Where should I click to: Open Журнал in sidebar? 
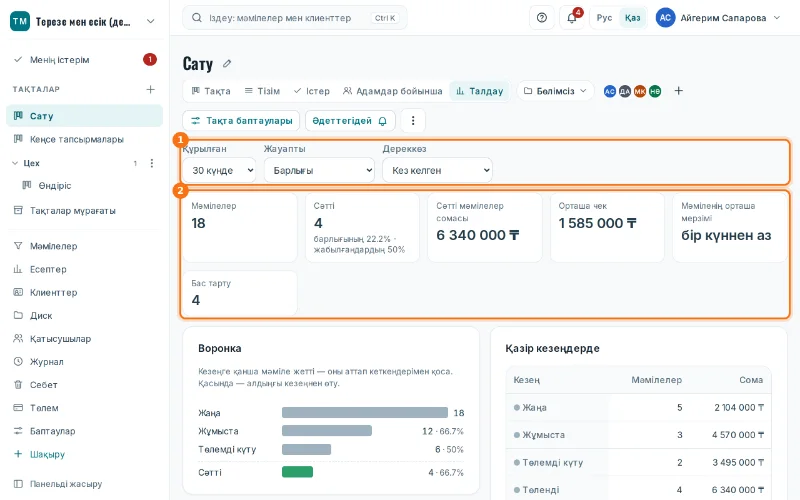84,362
